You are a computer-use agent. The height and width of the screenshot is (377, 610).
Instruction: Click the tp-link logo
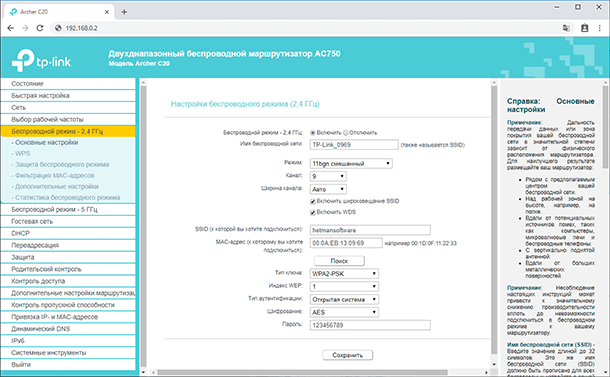tap(41, 60)
